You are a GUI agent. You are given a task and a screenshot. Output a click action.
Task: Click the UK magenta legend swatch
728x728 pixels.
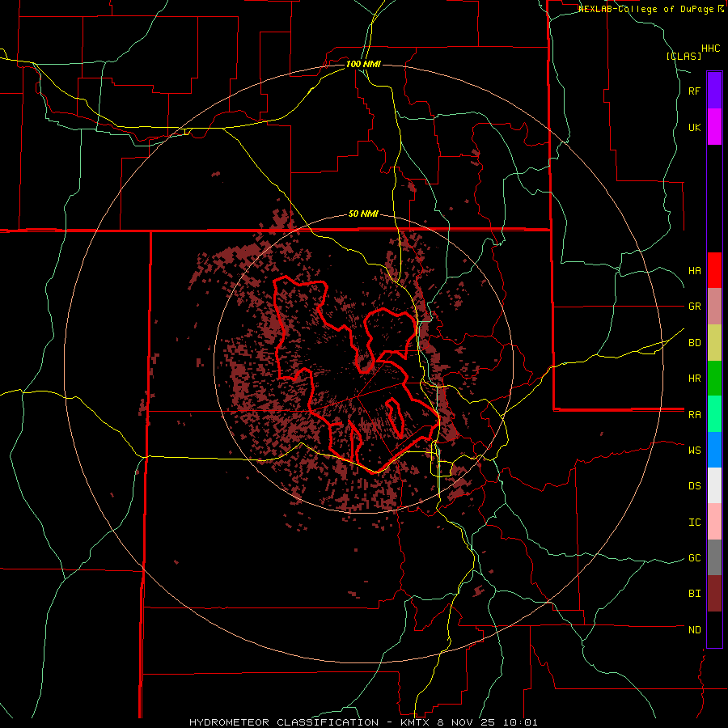(x=714, y=127)
